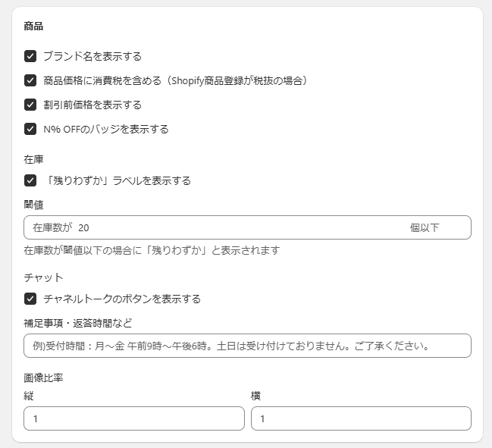Screen dimensions: 492x448
Task: Click the 在庫 section heading
Action: tap(33, 159)
